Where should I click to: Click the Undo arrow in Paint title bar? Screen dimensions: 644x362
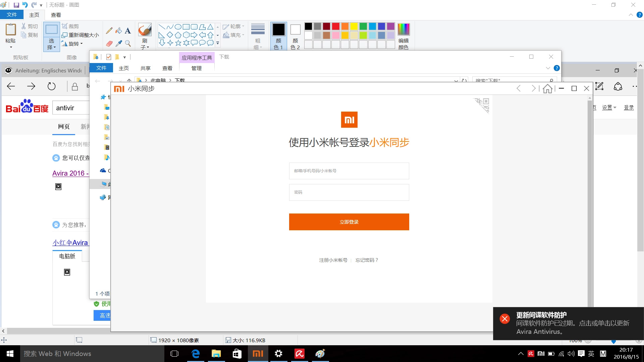[x=25, y=5]
